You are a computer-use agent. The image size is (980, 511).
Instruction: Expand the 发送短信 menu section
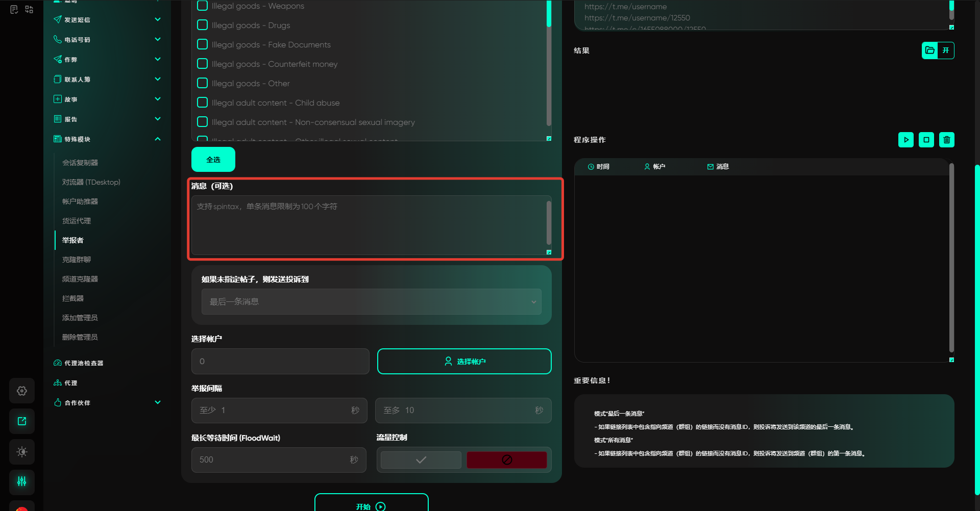(x=158, y=20)
